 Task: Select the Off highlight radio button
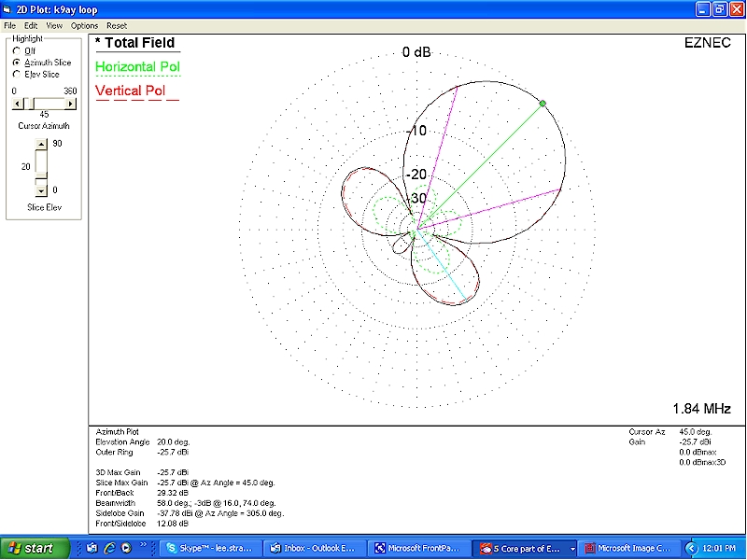17,51
